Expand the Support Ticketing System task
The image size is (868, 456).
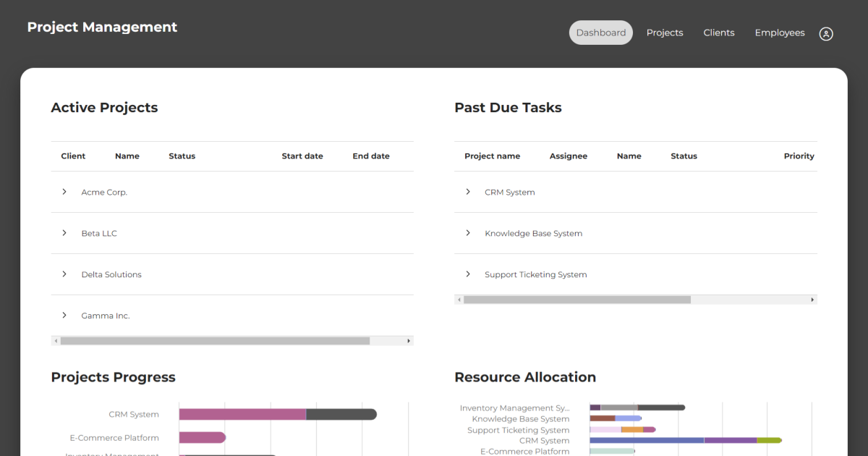click(x=468, y=274)
